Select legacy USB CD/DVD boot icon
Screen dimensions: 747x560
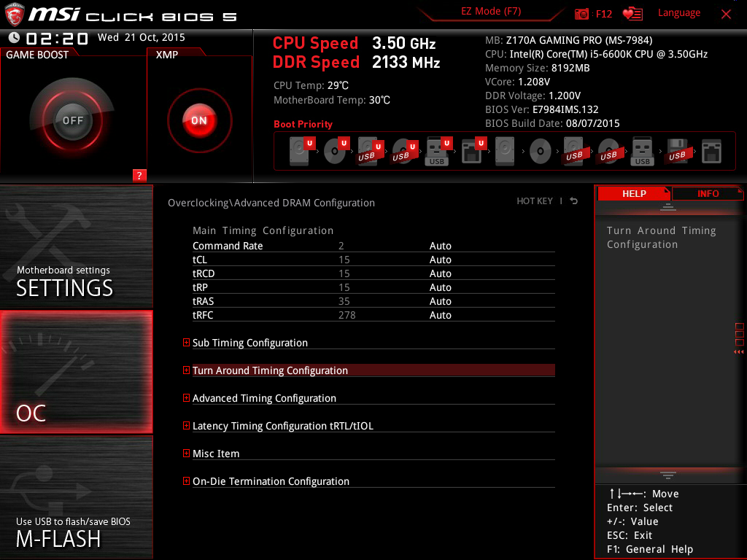pos(608,151)
